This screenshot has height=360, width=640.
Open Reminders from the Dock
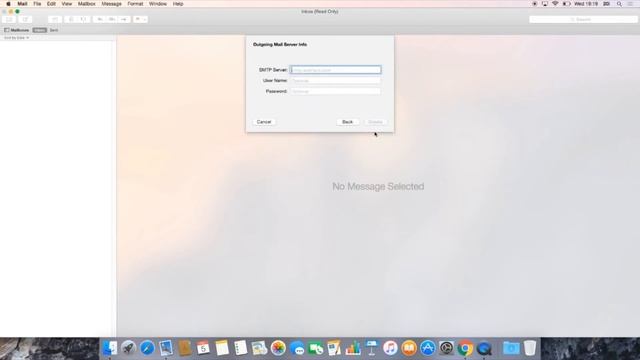tap(241, 348)
